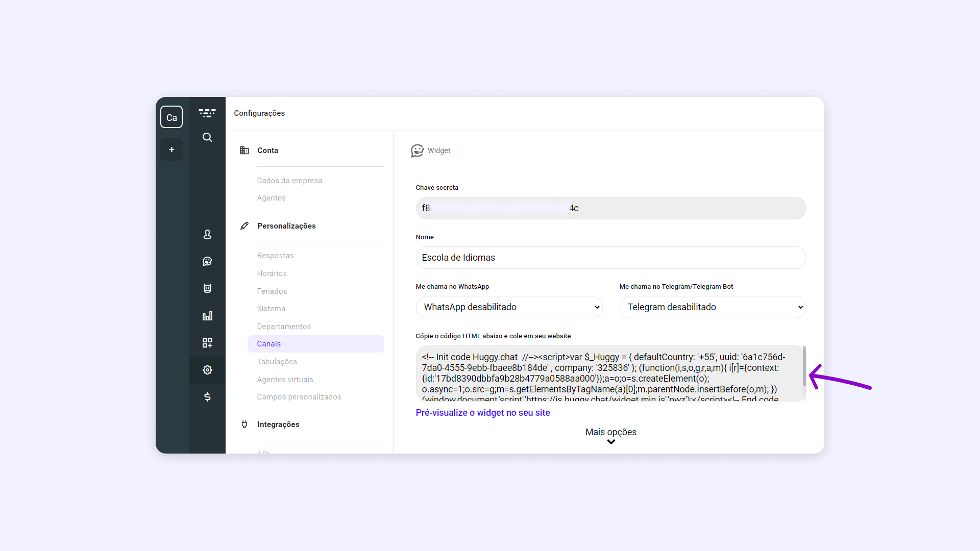Screen dimensions: 980x551
Task: Click the Widget header label
Action: coord(439,151)
